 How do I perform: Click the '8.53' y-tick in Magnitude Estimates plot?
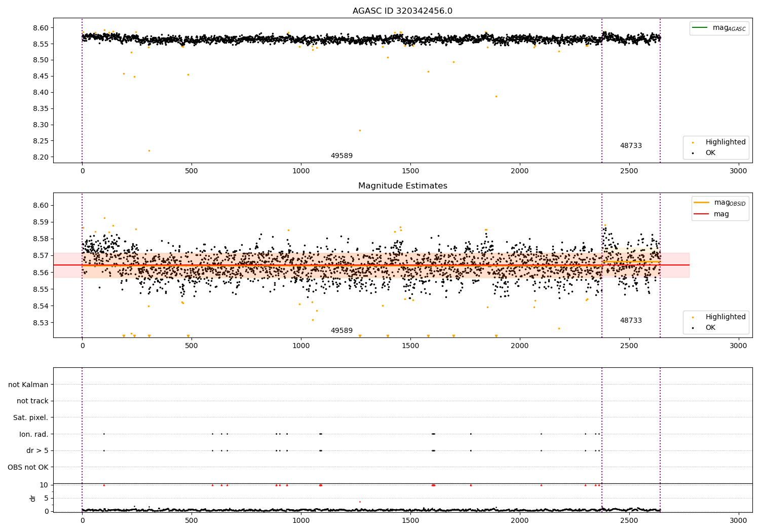pyautogui.click(x=41, y=323)
